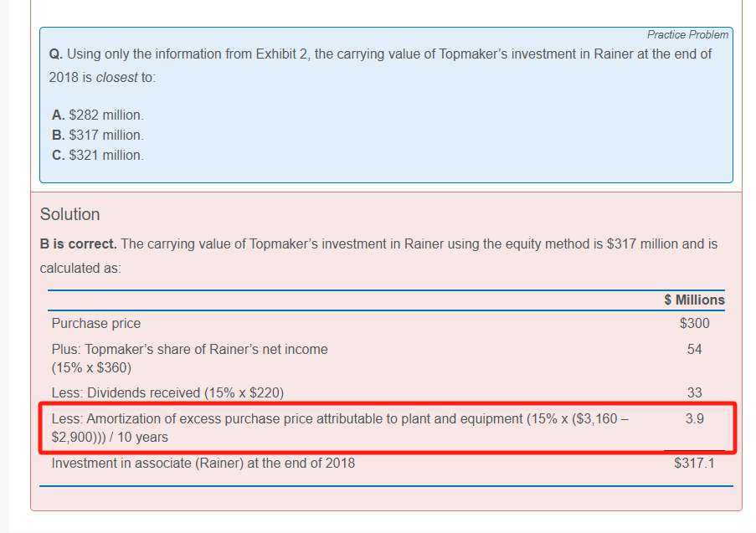This screenshot has height=533, width=756.
Task: Click the "$ Millions" column header
Action: (694, 300)
